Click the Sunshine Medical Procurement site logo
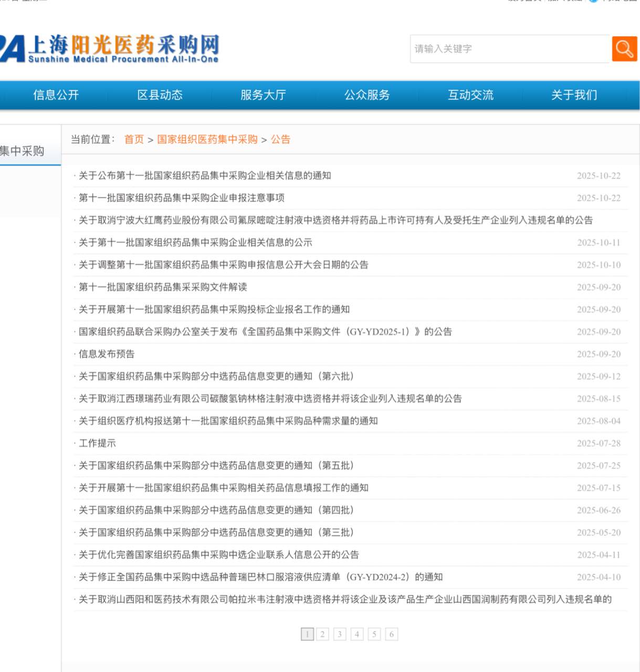 (x=109, y=49)
